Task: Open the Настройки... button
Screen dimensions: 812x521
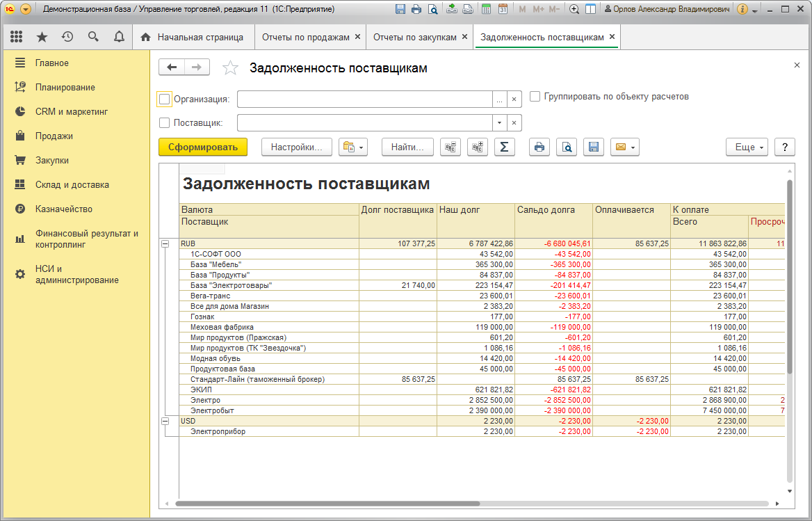Action: pos(297,147)
